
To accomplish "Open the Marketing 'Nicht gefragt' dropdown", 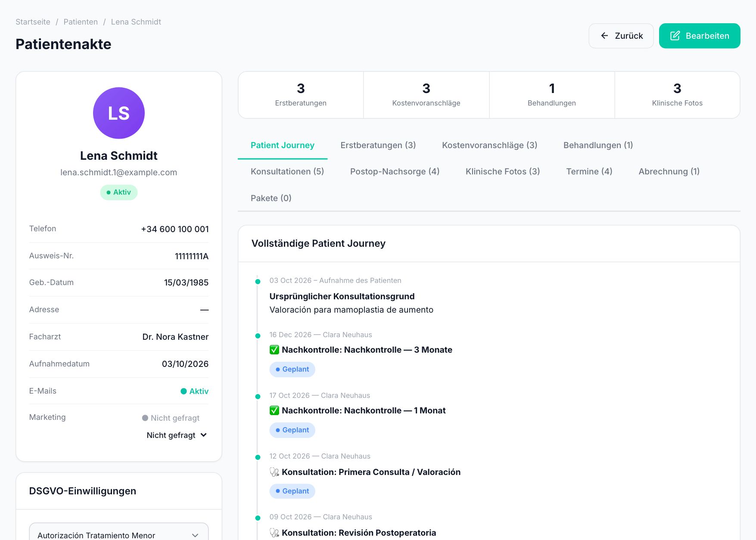I will (x=177, y=435).
